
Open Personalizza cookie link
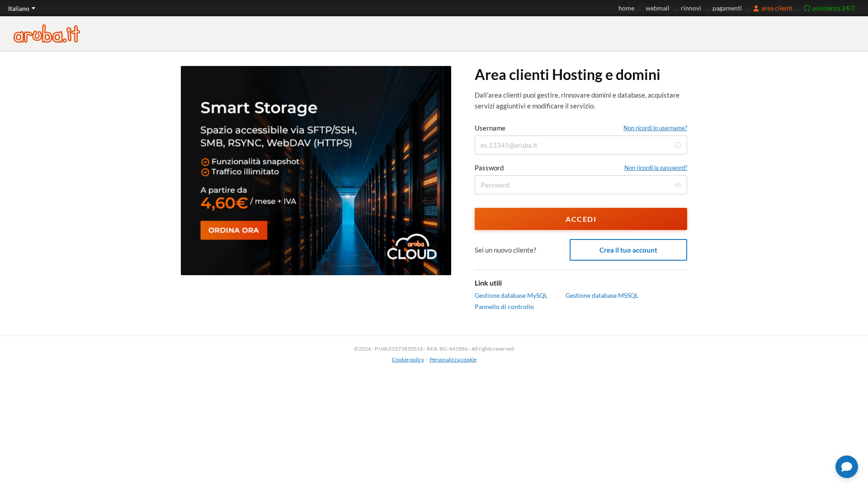pos(453,360)
